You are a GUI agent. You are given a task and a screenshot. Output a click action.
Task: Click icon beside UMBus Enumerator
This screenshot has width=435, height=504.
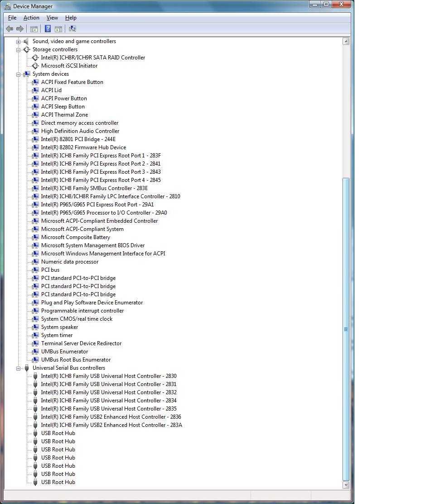35,352
